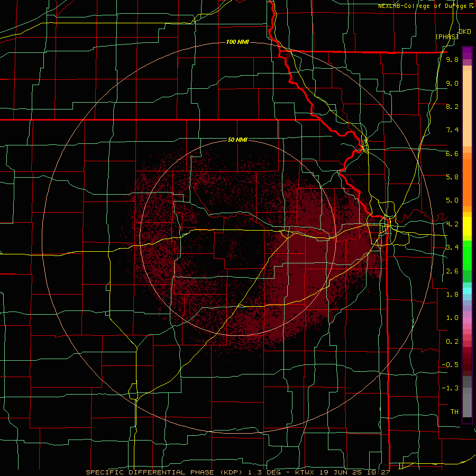
Task: Click the 50 NMI range ring label
Action: coord(237,140)
